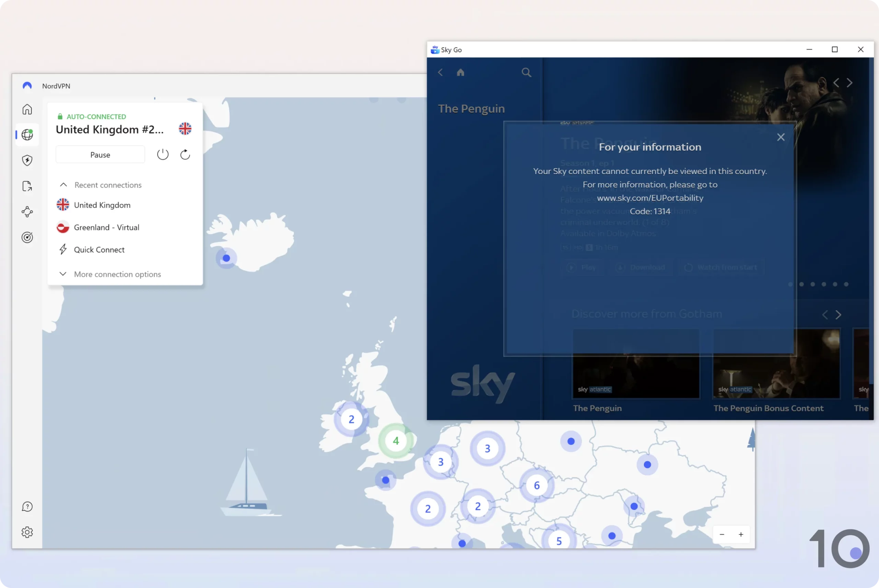
Task: Navigate back in Sky Go
Action: 440,72
